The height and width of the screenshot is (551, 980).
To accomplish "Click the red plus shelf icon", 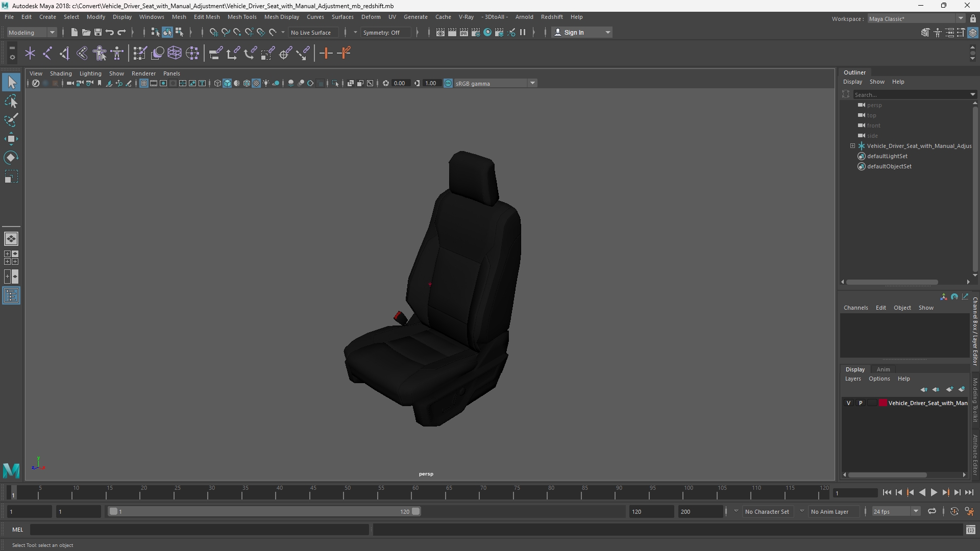I will point(326,53).
